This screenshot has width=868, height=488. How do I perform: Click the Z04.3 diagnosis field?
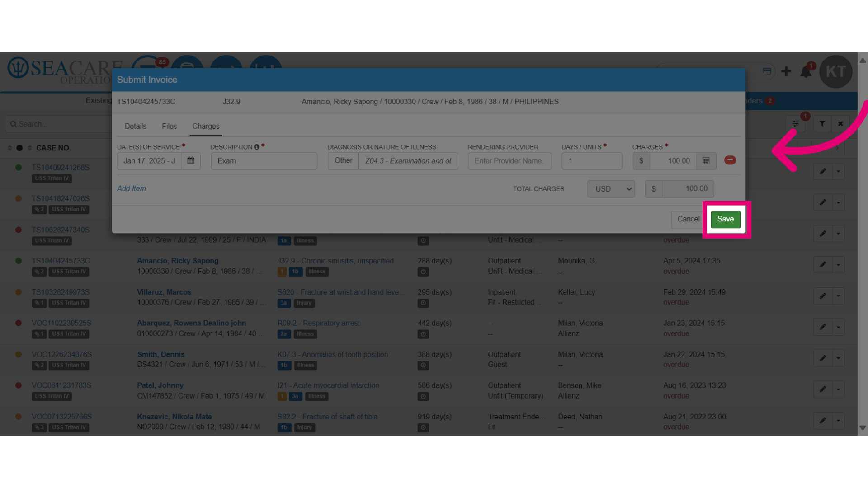point(408,161)
